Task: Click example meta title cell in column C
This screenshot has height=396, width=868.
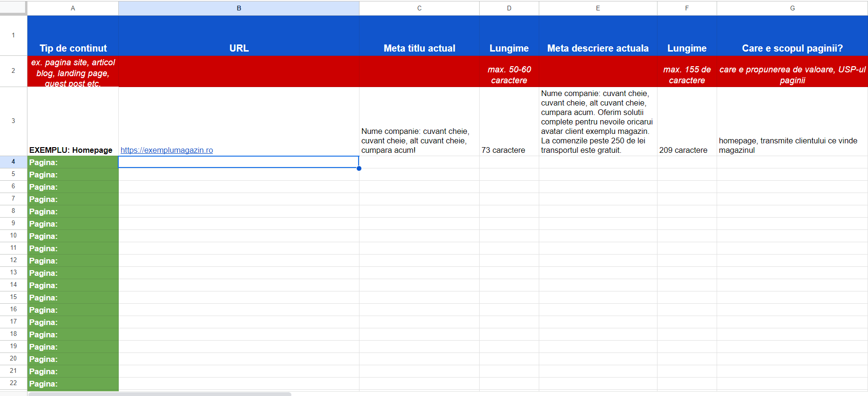Action: click(419, 122)
